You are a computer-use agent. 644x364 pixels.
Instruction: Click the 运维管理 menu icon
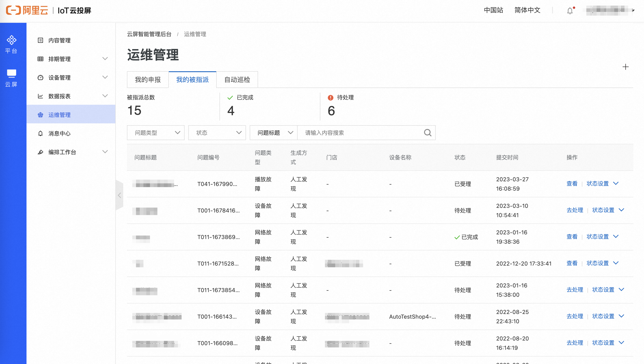coord(40,115)
